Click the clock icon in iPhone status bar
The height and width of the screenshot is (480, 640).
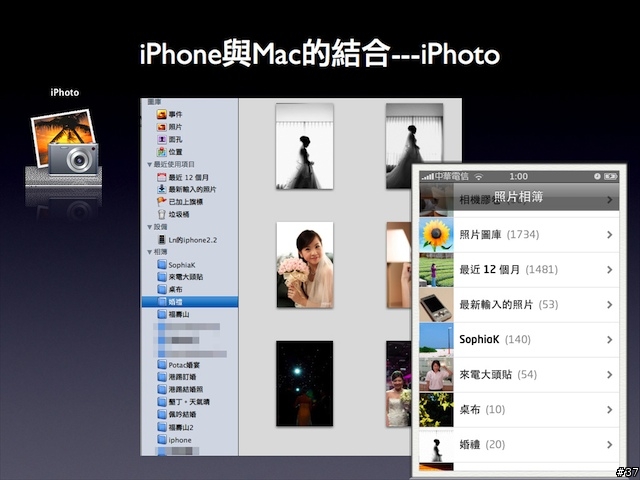(597, 176)
